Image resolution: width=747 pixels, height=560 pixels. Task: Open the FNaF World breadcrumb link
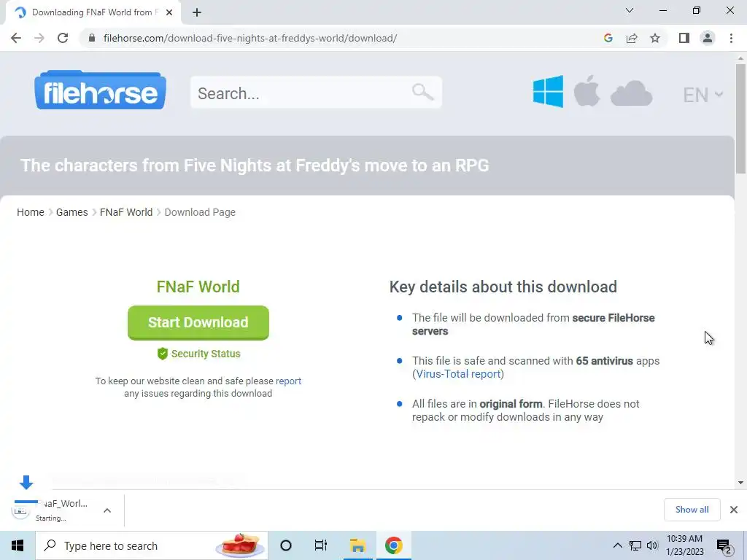[x=126, y=212]
